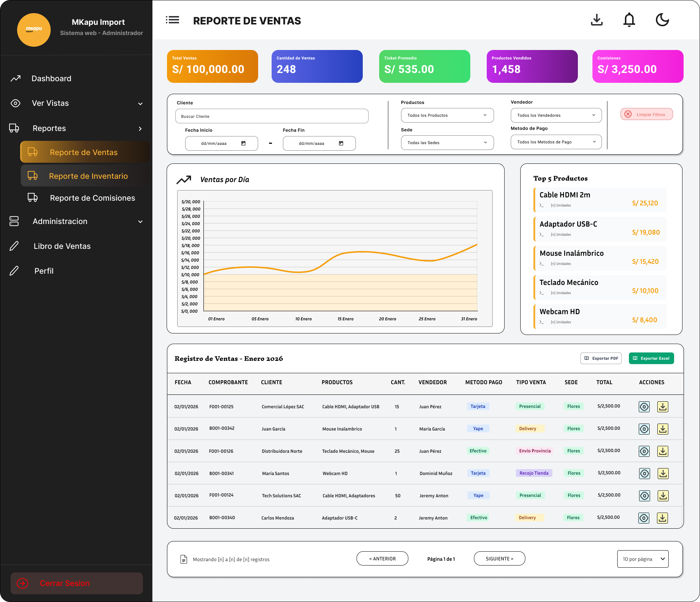Go to Libro de Ventas
This screenshot has width=700, height=602.
tap(62, 246)
